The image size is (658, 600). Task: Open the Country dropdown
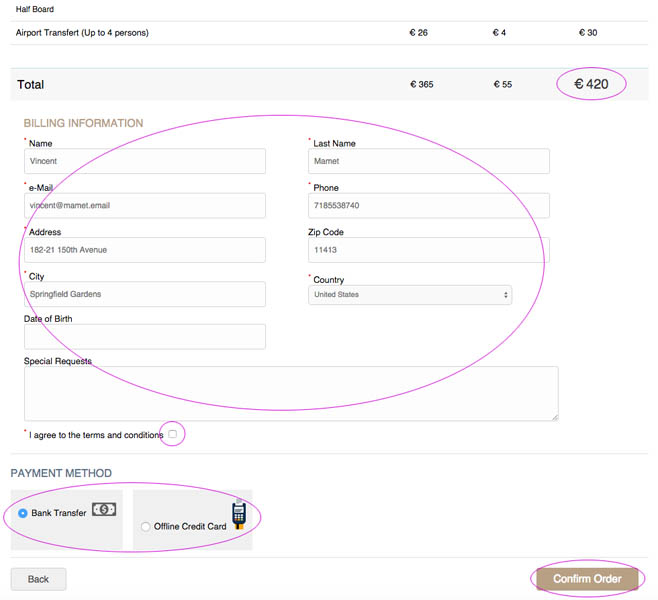[410, 295]
